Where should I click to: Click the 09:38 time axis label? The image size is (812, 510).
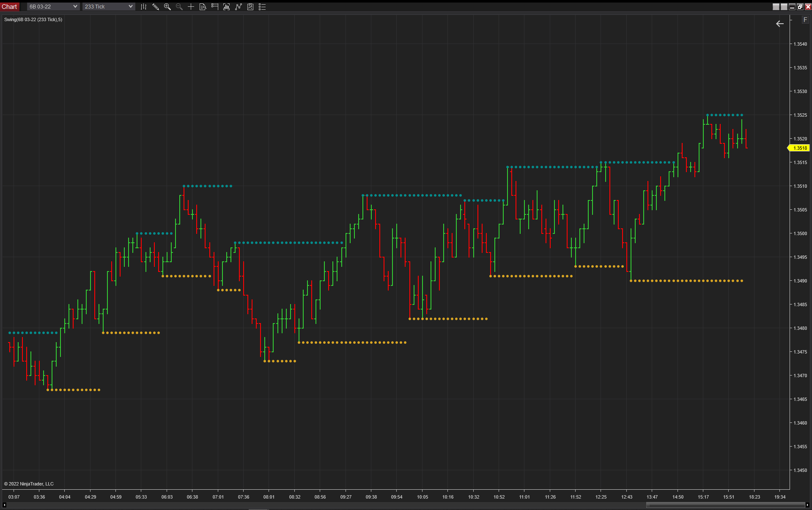[371, 497]
